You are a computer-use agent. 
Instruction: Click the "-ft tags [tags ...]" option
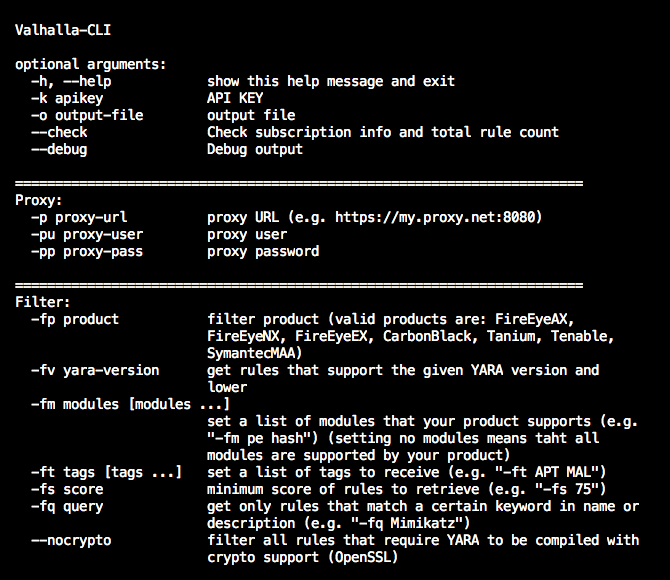coord(107,472)
